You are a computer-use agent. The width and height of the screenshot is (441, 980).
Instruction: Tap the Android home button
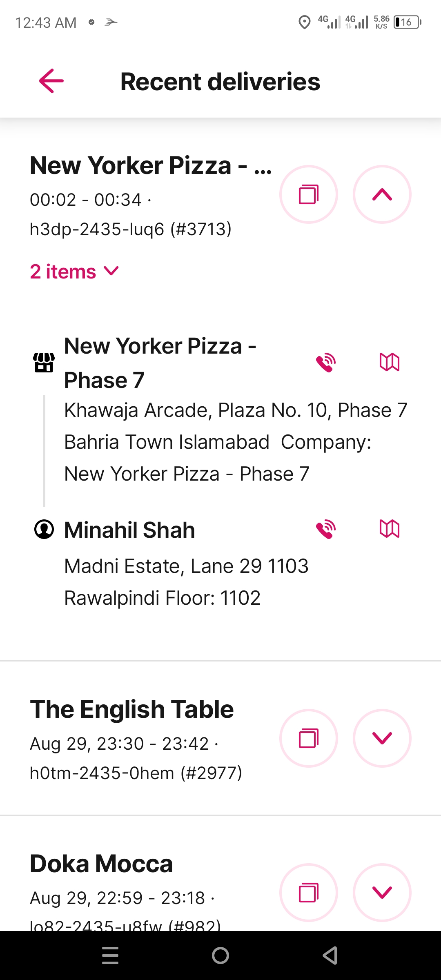[x=220, y=955]
